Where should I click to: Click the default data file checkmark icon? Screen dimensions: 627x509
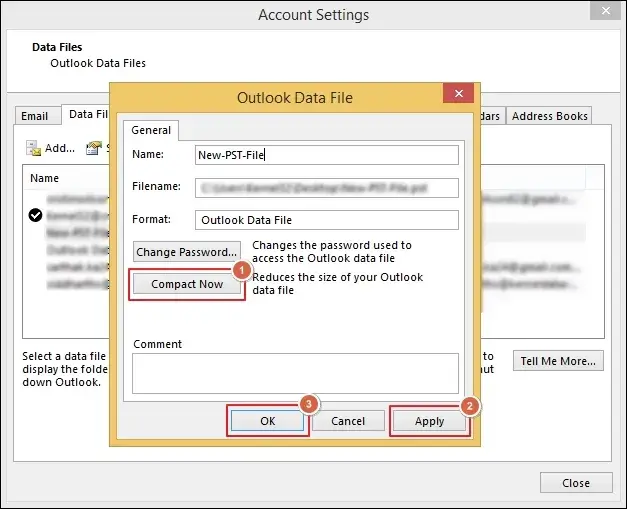click(x=36, y=214)
